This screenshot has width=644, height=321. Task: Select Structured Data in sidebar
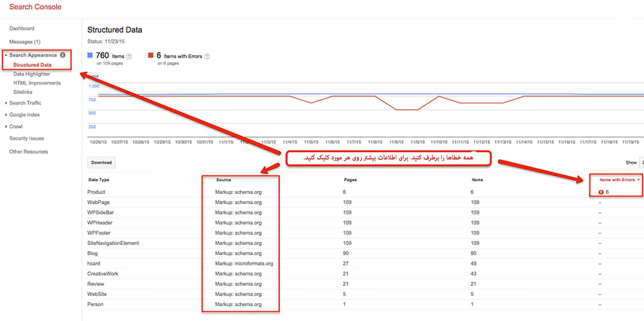click(32, 65)
